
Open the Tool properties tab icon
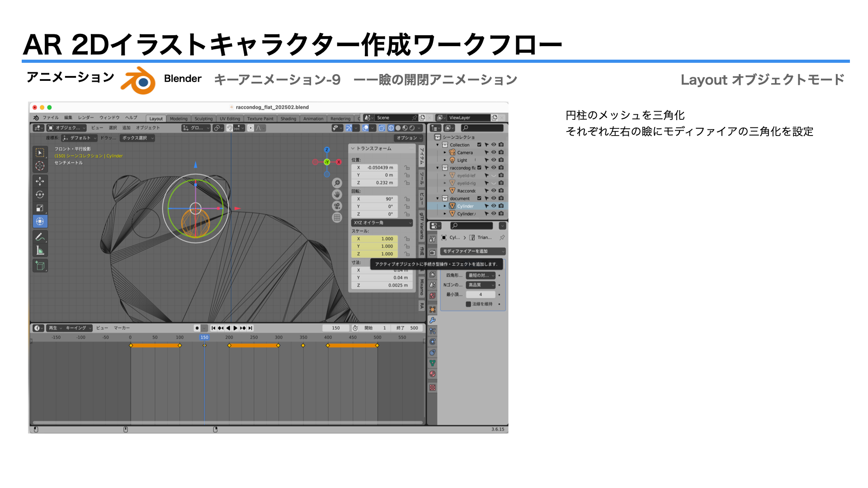coord(433,239)
